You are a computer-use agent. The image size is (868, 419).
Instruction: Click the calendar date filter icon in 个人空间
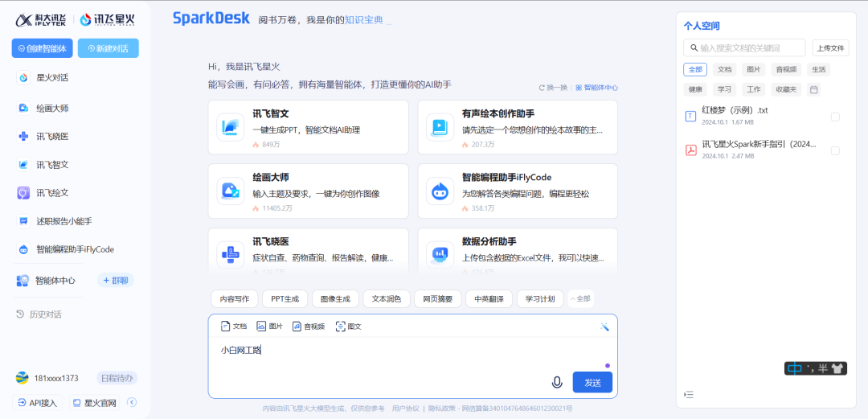point(813,89)
